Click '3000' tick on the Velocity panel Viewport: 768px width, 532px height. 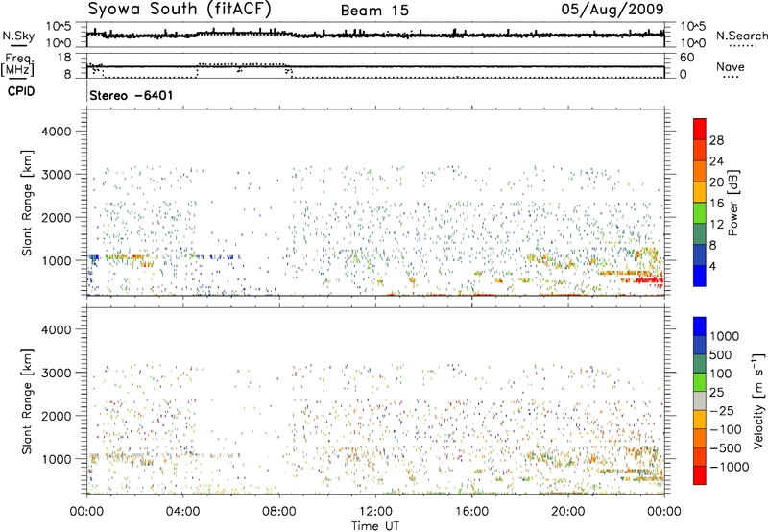tap(57, 373)
